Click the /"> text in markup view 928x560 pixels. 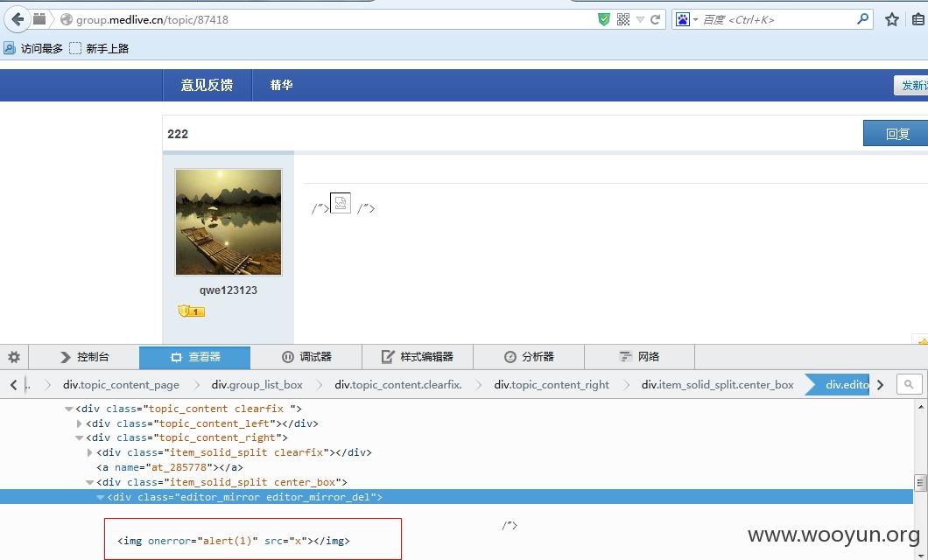(510, 526)
